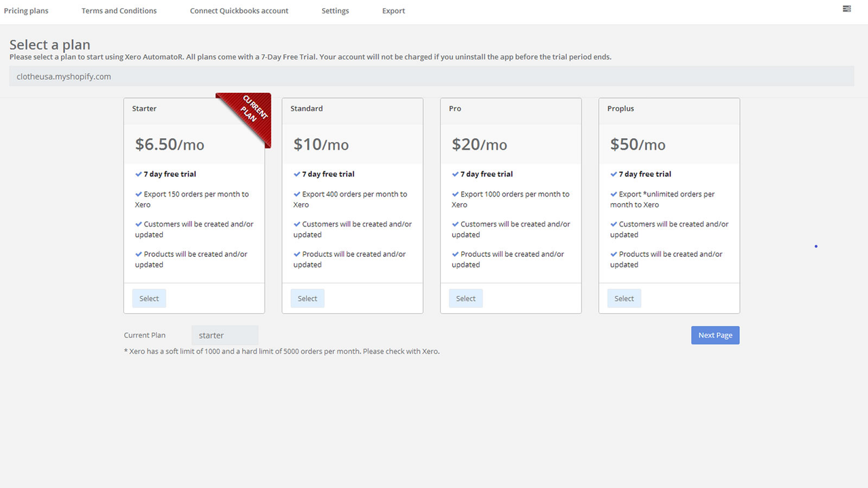
Task: Click 'Export 1000 orders per month' text
Action: (511, 199)
